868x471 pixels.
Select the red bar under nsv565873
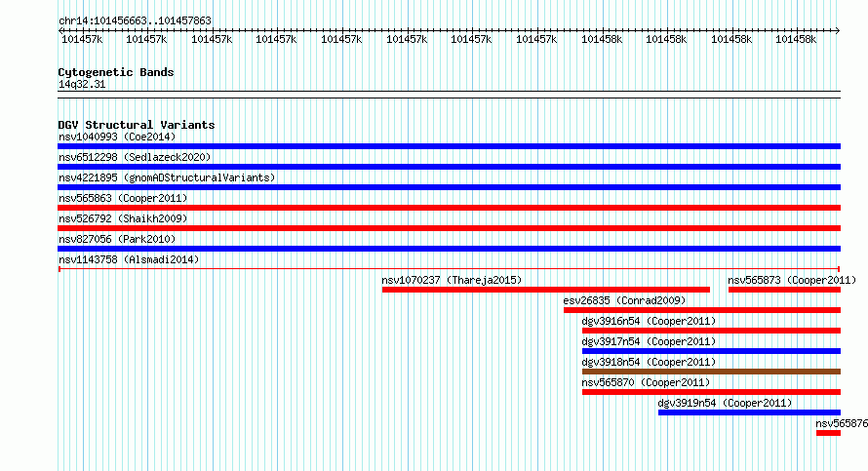784,290
